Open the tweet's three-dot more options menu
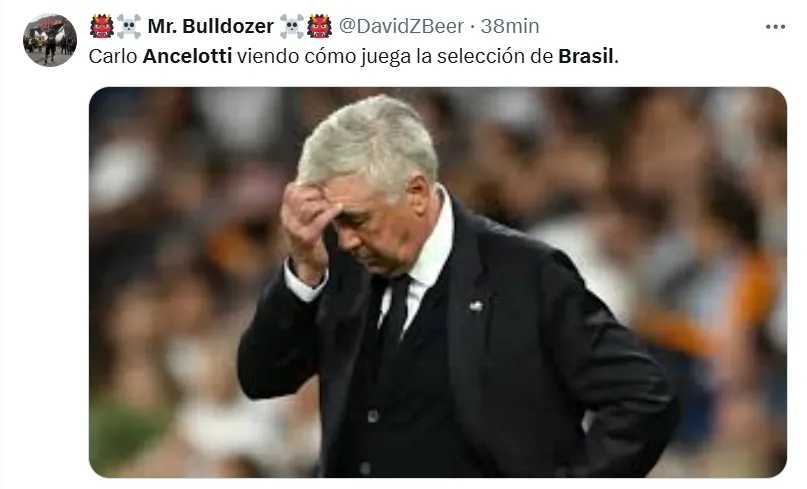Image resolution: width=807 pixels, height=489 pixels. 775,27
